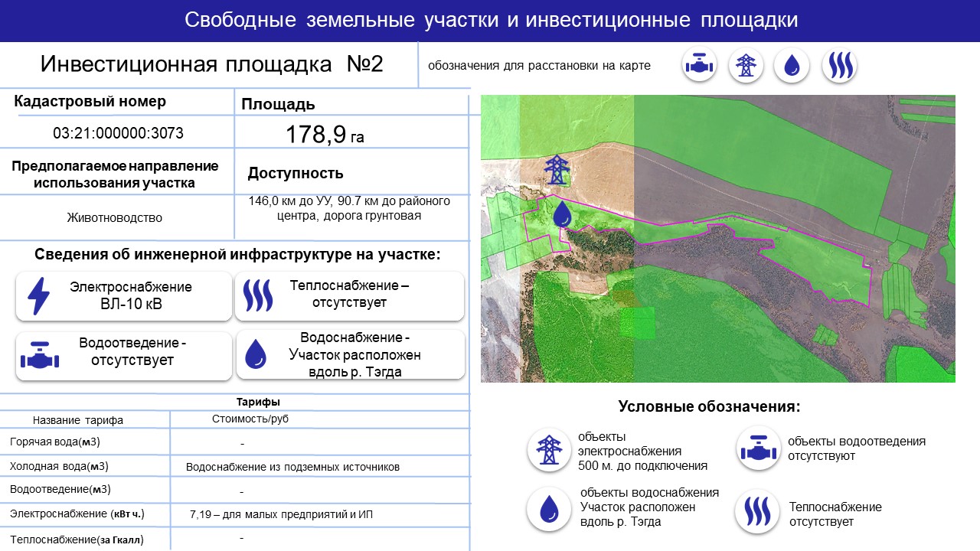The height and width of the screenshot is (551, 980).
Task: Click the cadastral number 03:21:000000:3073
Action: click(x=118, y=133)
